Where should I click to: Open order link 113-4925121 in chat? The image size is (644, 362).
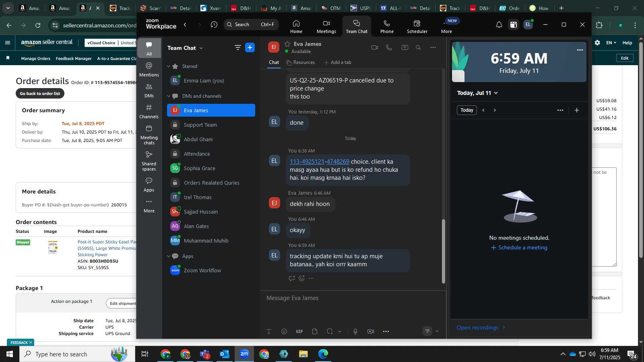coord(307,161)
